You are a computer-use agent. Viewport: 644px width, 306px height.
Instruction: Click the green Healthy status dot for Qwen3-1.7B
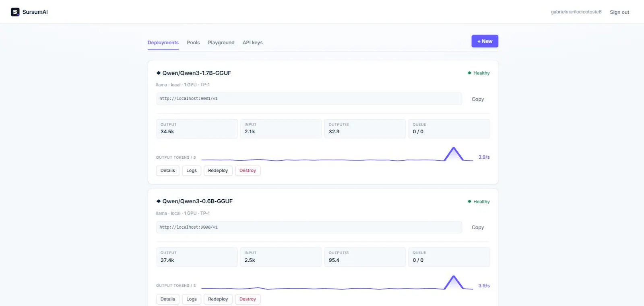(469, 73)
